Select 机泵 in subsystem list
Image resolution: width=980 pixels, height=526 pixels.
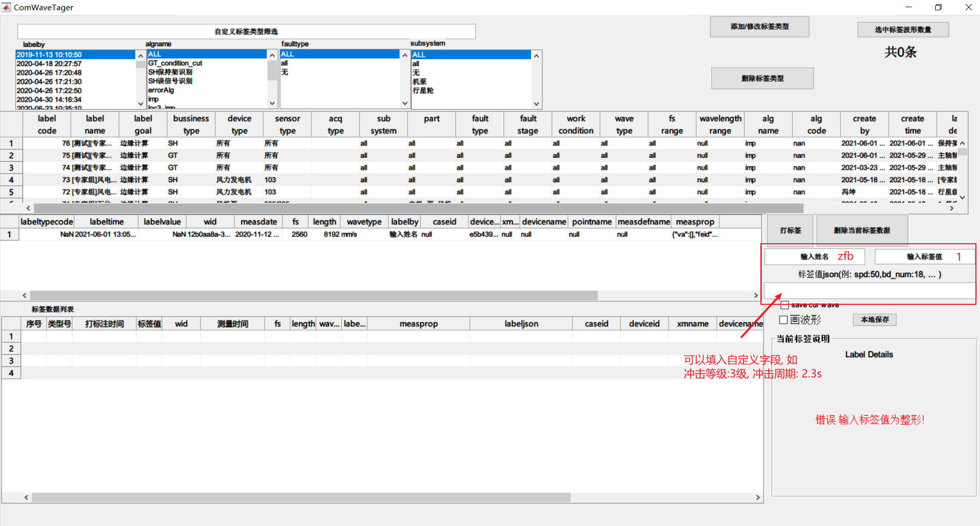(x=471, y=82)
